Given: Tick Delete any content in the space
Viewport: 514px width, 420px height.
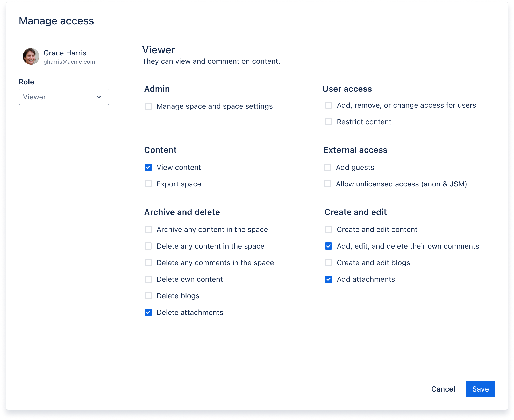Looking at the screenshot, I should (x=148, y=246).
